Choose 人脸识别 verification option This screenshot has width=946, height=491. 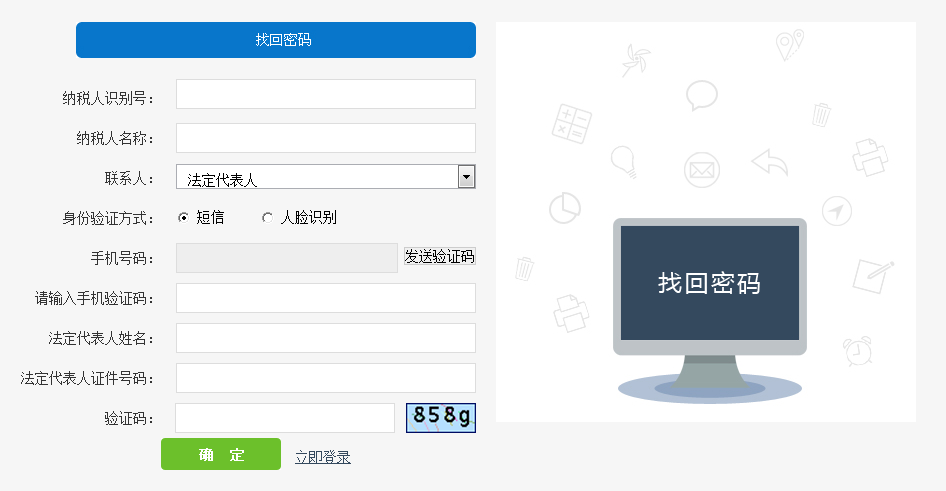pos(267,218)
